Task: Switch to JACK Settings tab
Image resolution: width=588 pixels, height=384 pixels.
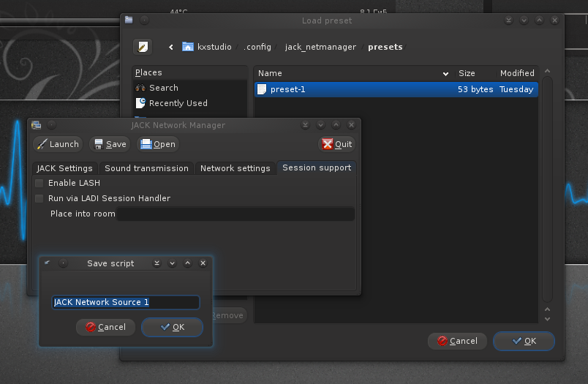Action: (x=64, y=168)
